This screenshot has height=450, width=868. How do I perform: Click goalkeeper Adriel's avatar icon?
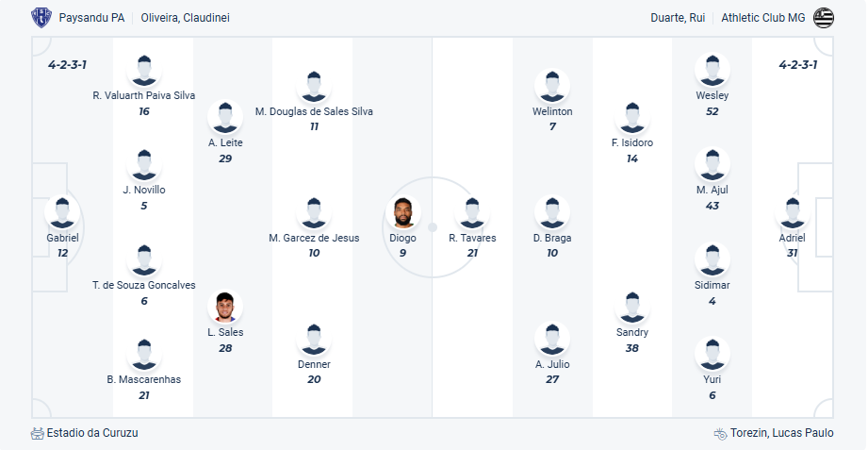[x=792, y=212]
